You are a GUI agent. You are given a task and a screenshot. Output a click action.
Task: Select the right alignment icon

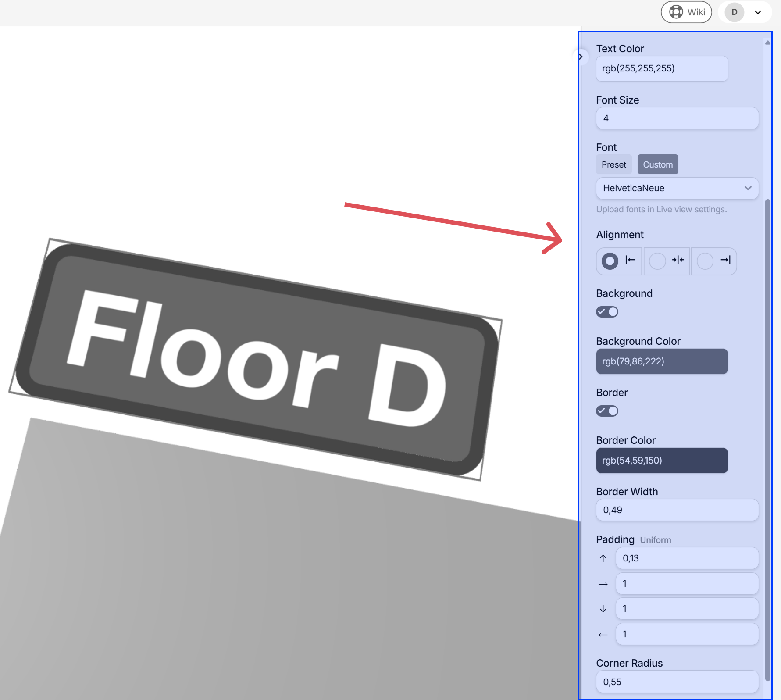coord(726,261)
